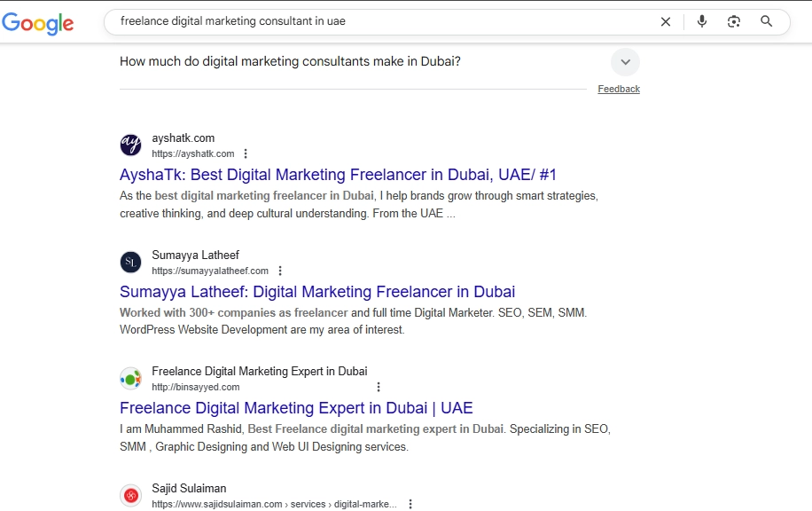Open three-dot menu beside binsayyed.com URL
The height and width of the screenshot is (511, 812).
tap(379, 387)
